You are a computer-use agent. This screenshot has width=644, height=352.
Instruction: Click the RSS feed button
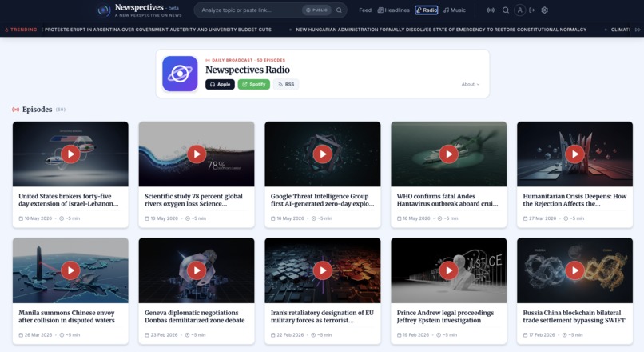286,84
